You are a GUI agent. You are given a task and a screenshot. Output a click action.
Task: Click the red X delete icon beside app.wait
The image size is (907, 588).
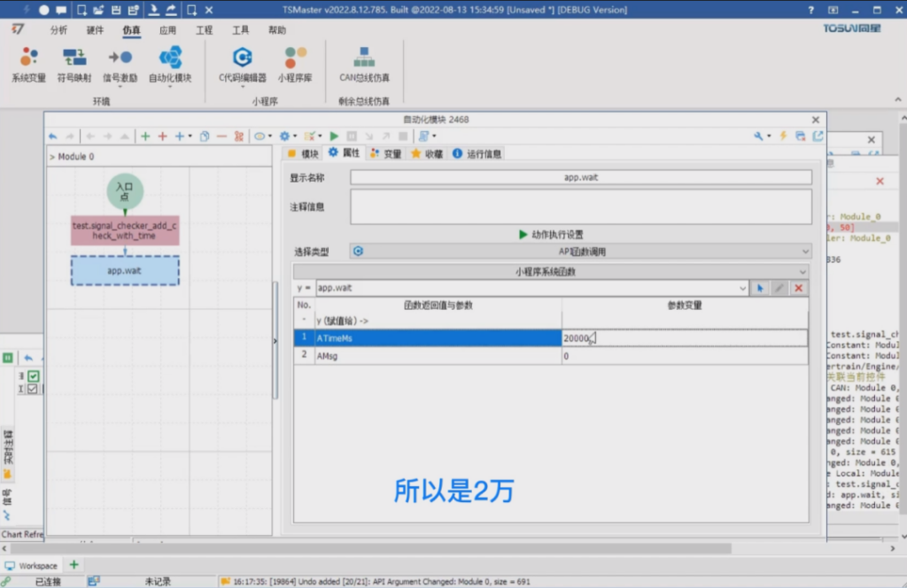pyautogui.click(x=799, y=288)
